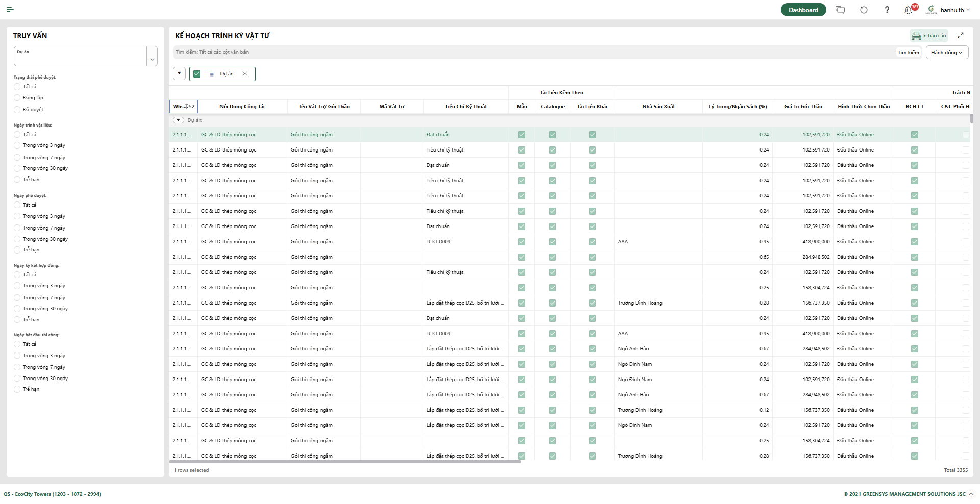Click the Hình Thức Chọn Thầu header
This screenshot has height=504, width=980.
point(864,106)
